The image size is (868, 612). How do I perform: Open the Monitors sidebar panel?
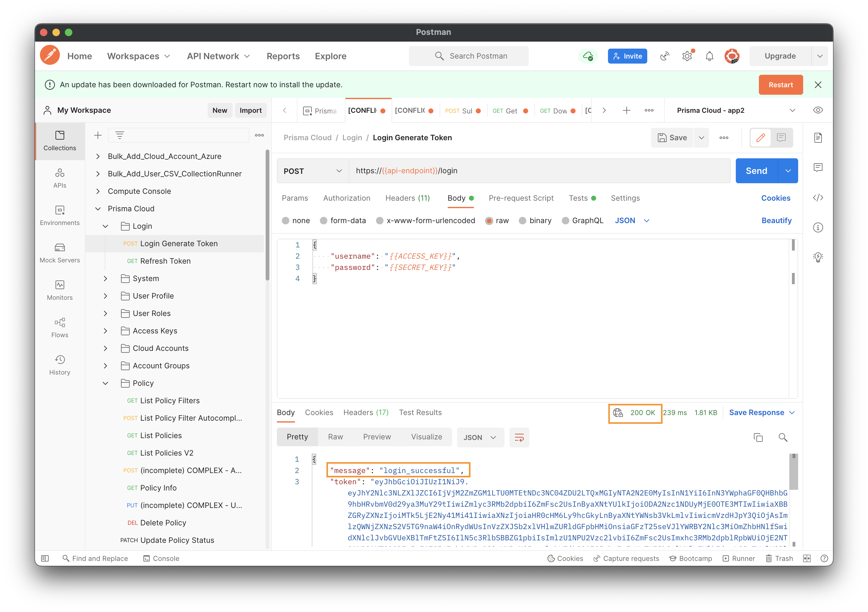[x=60, y=290]
